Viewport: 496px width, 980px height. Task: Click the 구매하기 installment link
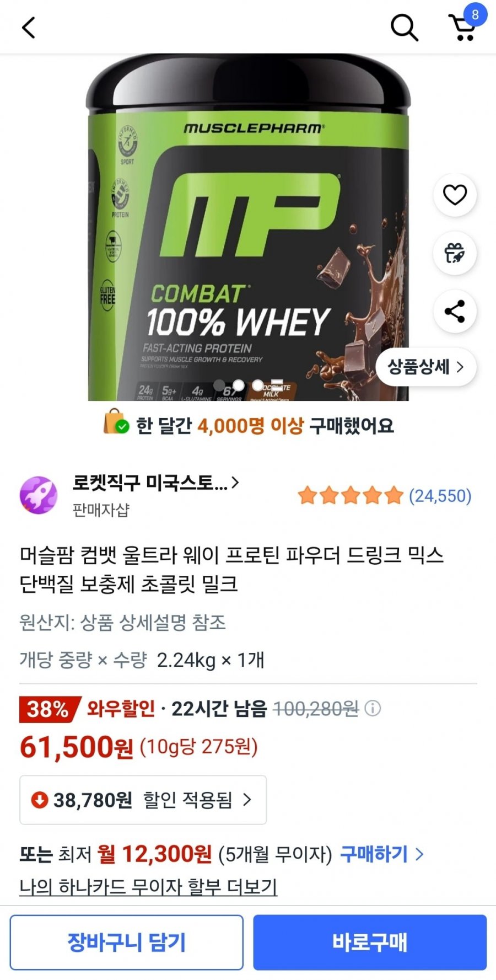tap(381, 854)
